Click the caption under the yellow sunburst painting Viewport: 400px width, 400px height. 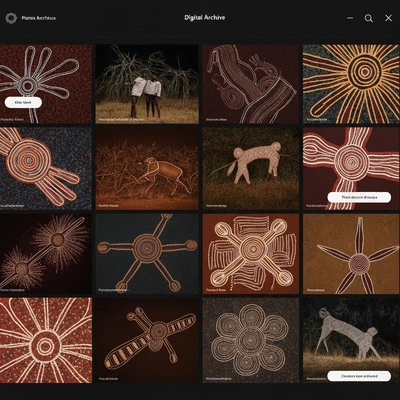click(x=317, y=119)
